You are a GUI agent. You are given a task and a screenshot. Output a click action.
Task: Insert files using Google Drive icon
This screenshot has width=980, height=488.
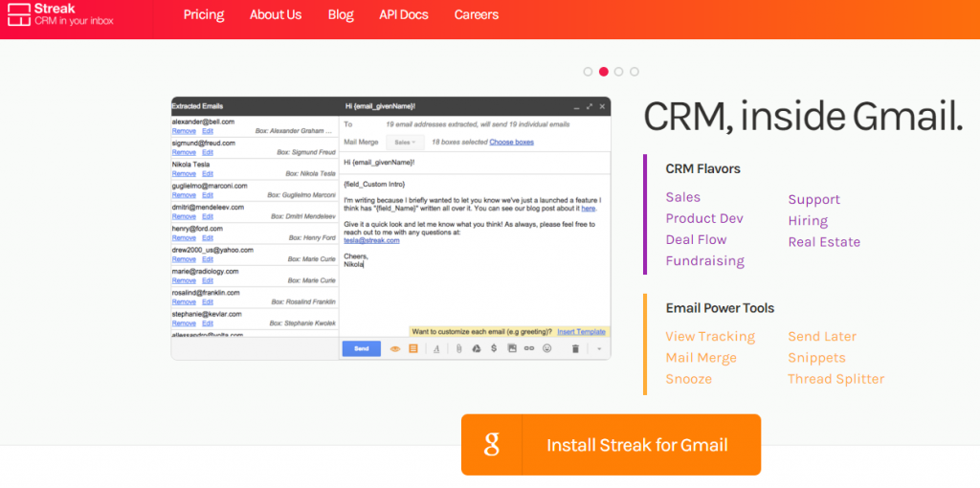[x=476, y=349]
